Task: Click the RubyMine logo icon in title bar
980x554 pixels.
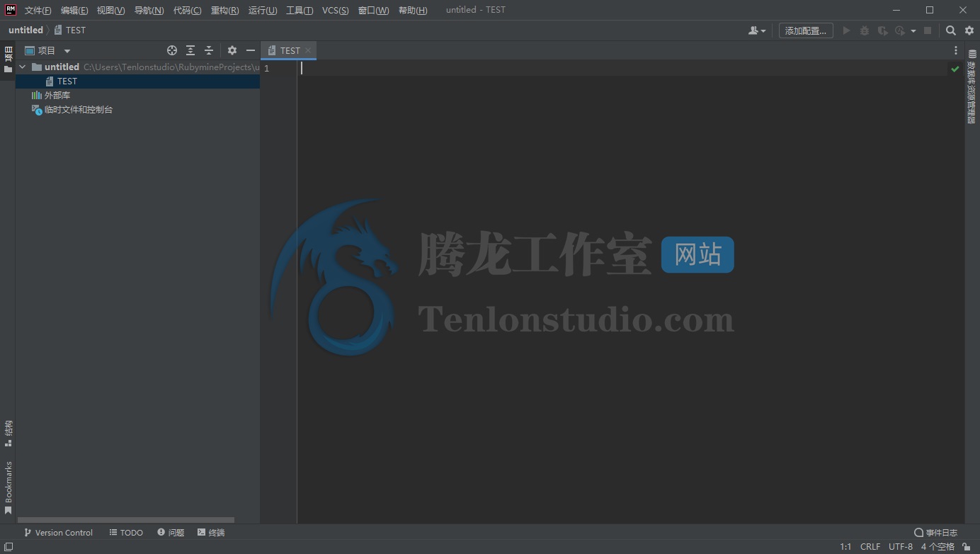Action: 10,10
